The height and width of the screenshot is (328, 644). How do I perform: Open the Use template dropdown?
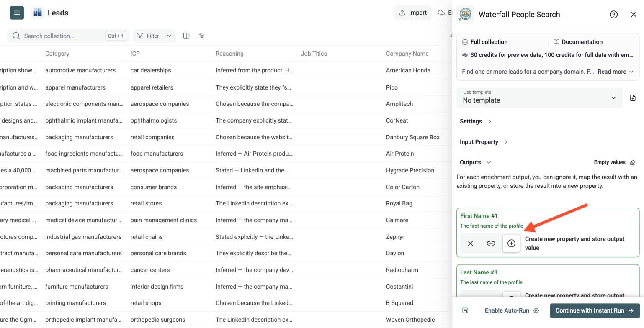tap(539, 97)
